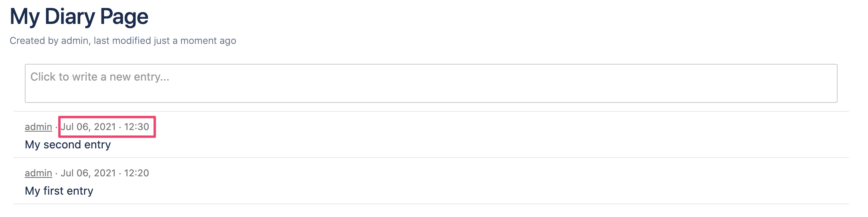This screenshot has height=217, width=868.
Task: Click the 12:20 time of first entry
Action: [137, 173]
